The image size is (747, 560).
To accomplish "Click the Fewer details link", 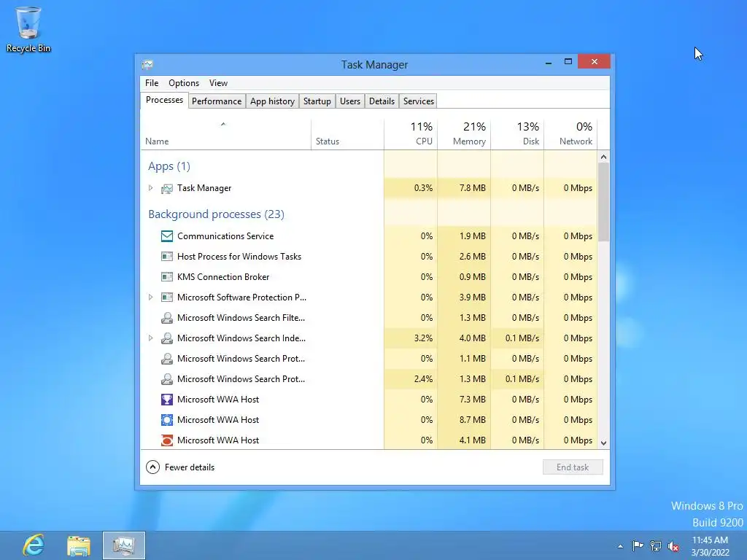I will 190,467.
